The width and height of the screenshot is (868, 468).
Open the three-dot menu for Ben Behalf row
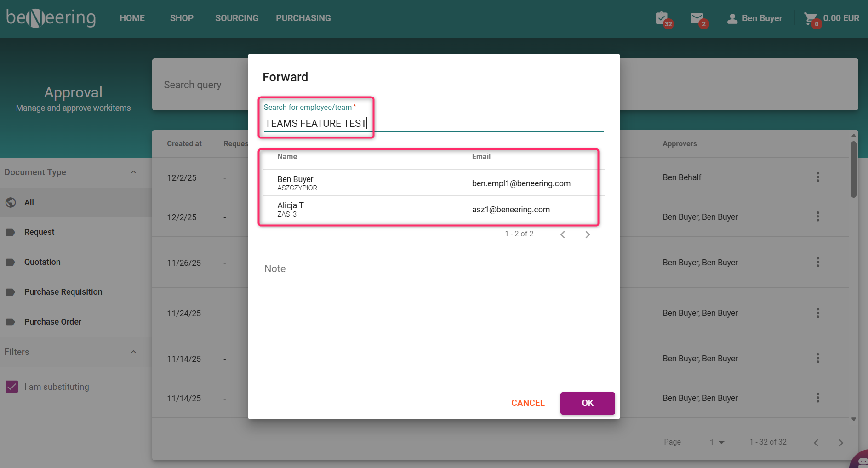[818, 177]
